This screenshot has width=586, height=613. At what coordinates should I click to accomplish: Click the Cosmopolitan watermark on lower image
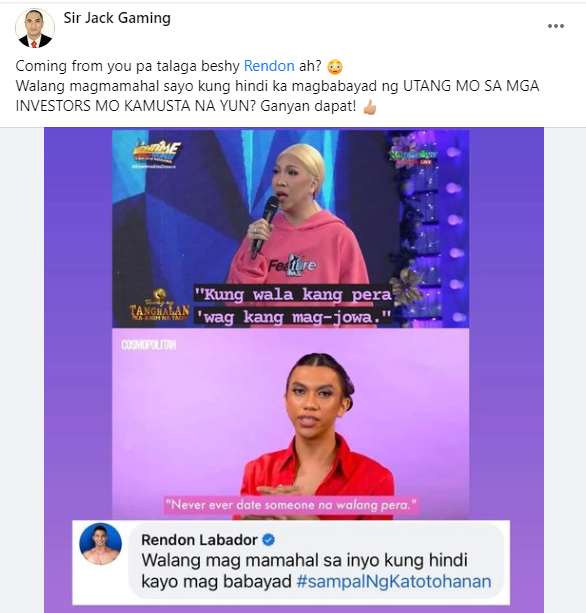coord(149,345)
